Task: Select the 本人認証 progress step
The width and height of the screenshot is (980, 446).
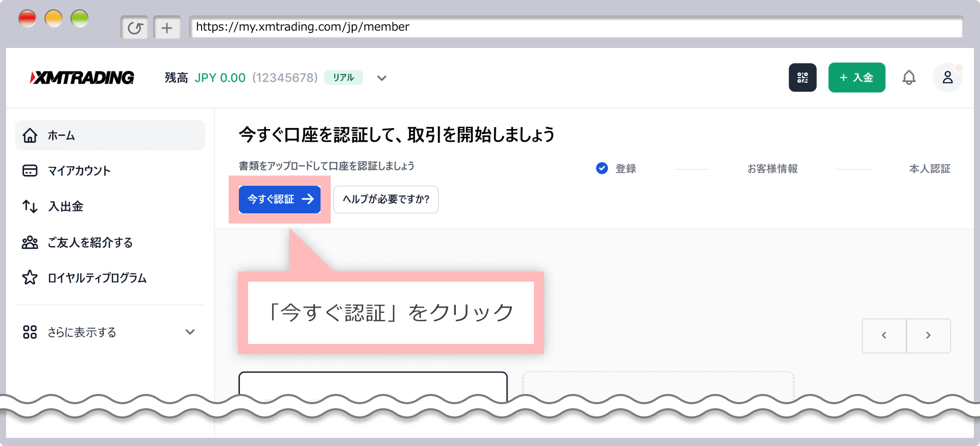Action: [929, 169]
